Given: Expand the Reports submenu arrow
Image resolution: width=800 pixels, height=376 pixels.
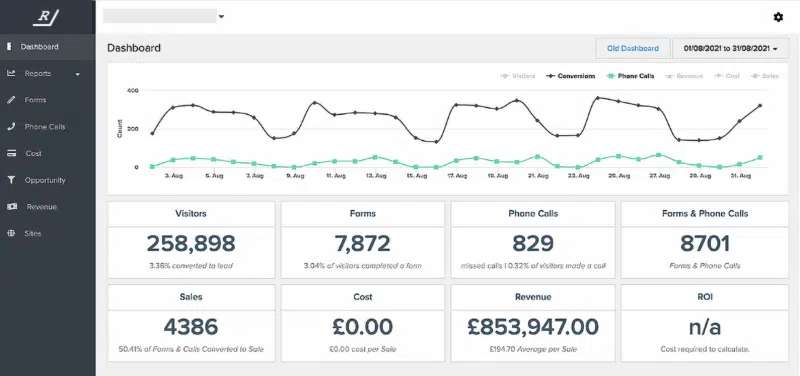Looking at the screenshot, I should click(x=78, y=74).
